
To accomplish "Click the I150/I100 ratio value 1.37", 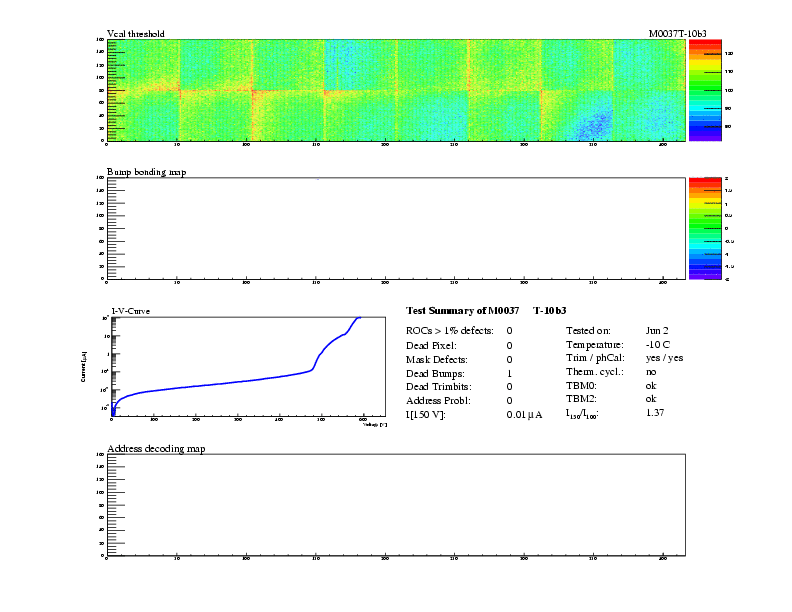I will pos(655,413).
